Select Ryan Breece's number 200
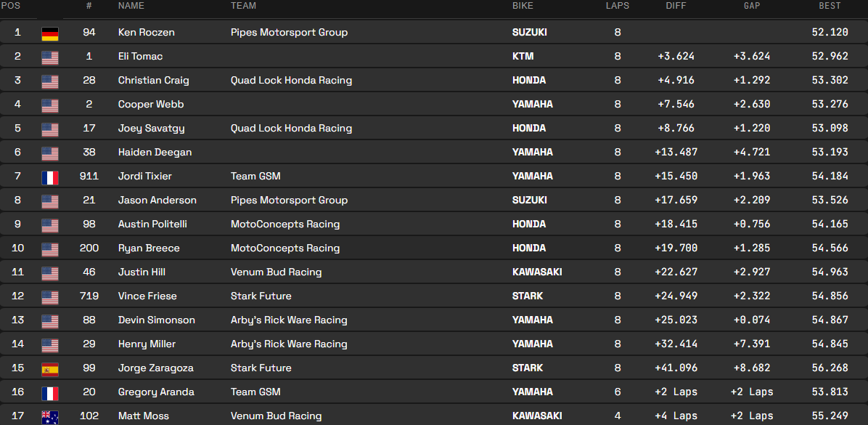The image size is (868, 425). (89, 248)
